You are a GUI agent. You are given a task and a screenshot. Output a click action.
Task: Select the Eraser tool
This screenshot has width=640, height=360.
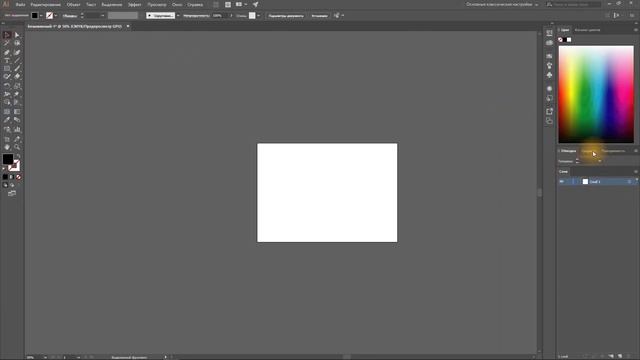(x=17, y=77)
